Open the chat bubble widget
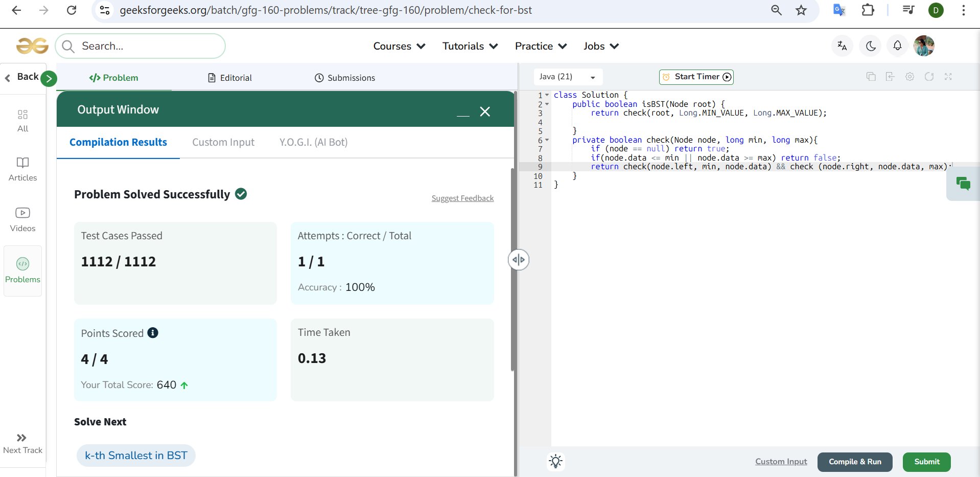Screen dimensions: 980x477 pos(963,184)
